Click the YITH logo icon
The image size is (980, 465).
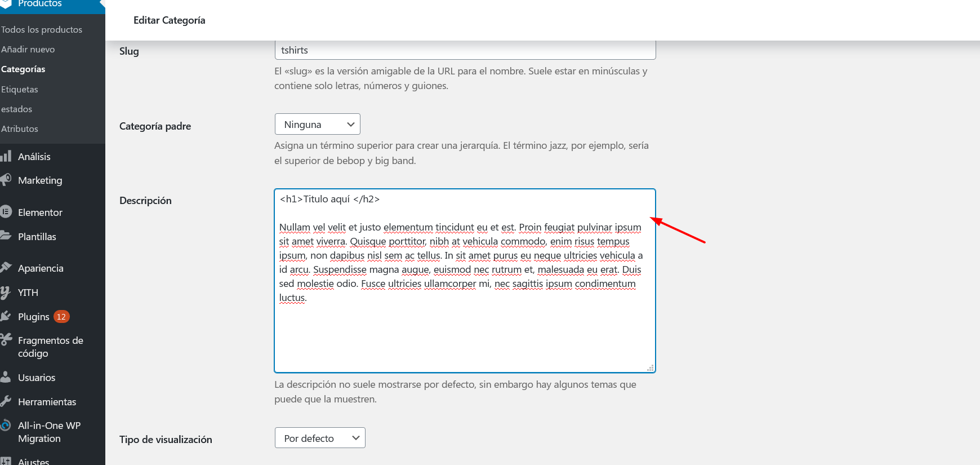pyautogui.click(x=6, y=292)
